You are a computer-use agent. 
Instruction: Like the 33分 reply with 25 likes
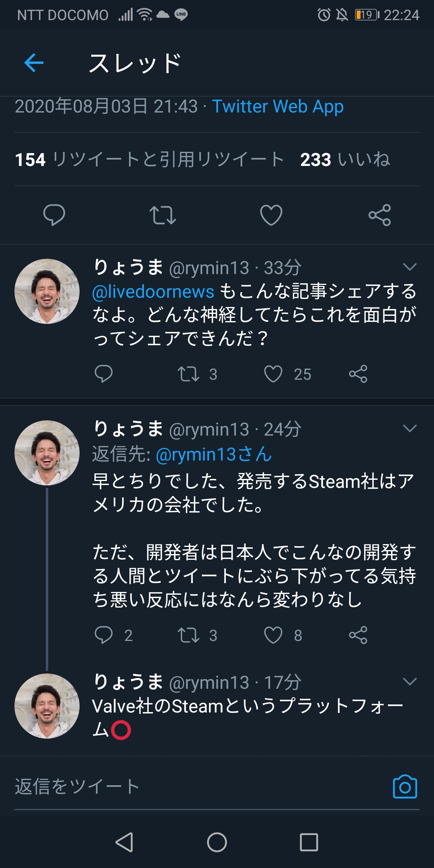[273, 374]
